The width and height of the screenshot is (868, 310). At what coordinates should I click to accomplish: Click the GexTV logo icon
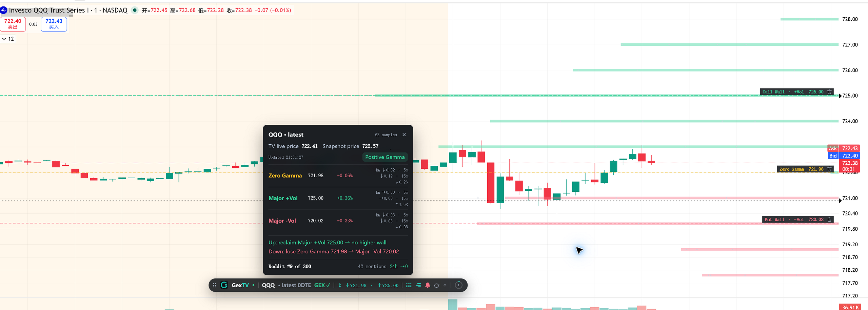click(x=224, y=285)
